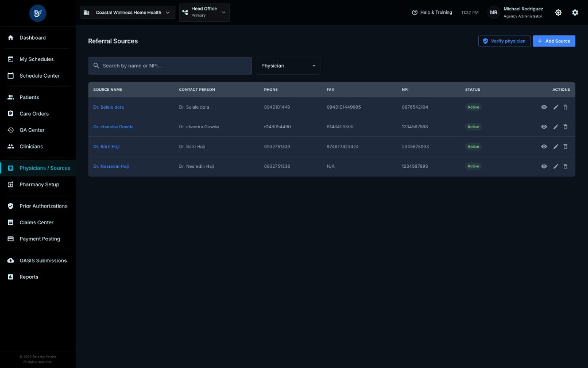Screen dimensions: 588x368
Task: Click the Active badge for Dr. Selale dera
Action: 473,107
